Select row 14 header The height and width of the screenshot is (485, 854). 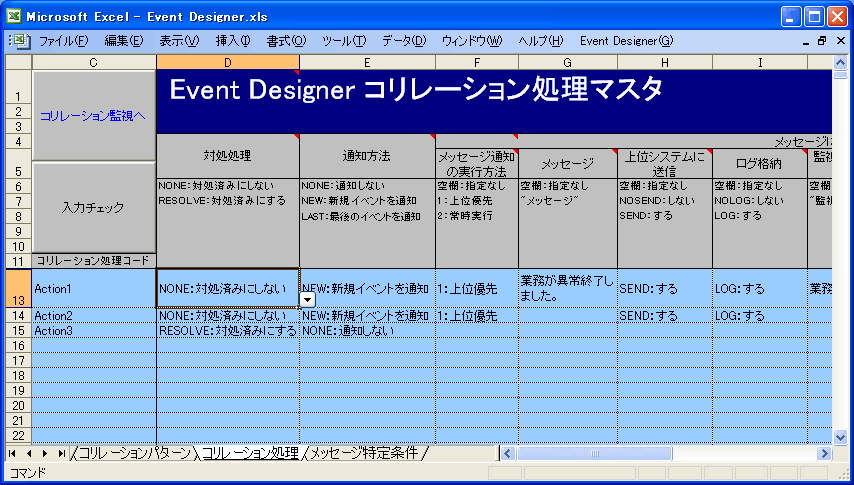(x=19, y=316)
